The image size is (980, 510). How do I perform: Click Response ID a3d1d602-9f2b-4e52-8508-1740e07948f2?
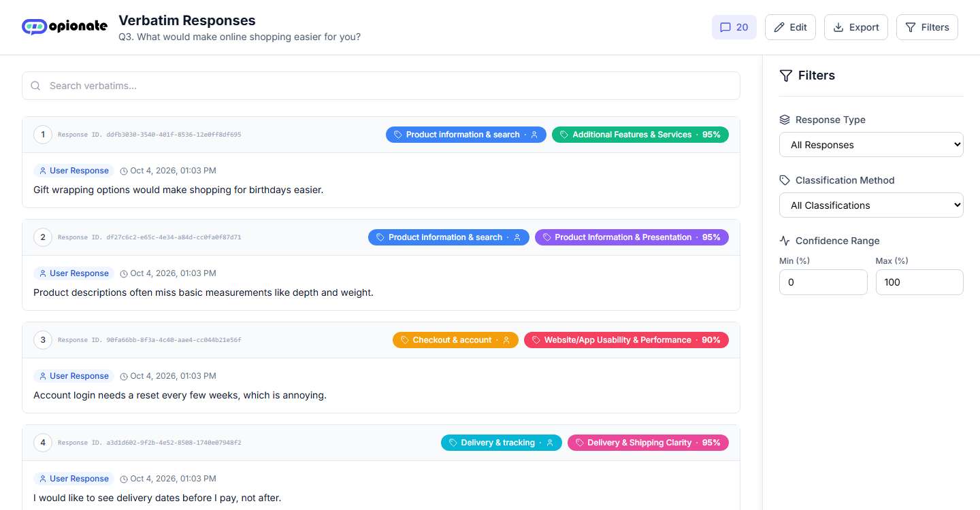click(x=150, y=443)
